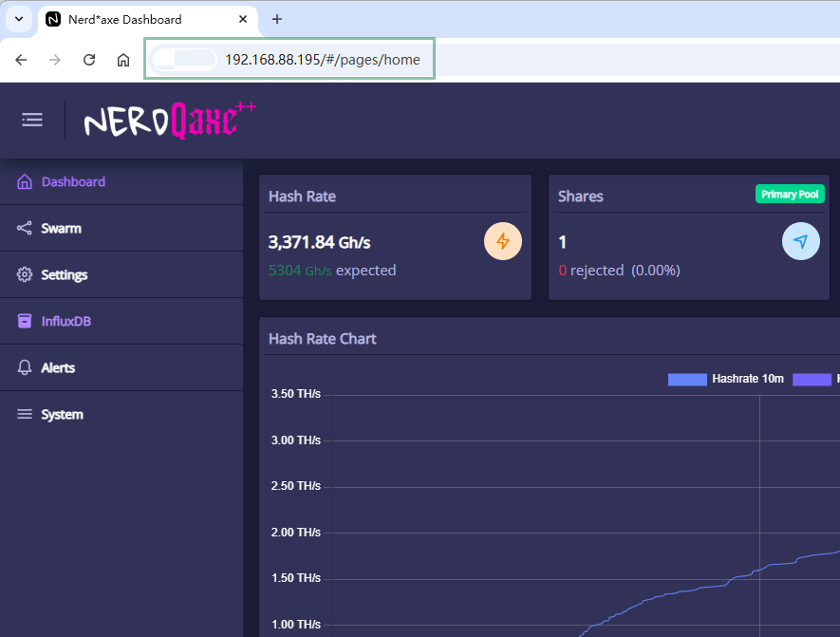Click the Settings gear icon in sidebar
Image resolution: width=840 pixels, height=637 pixels.
25,275
